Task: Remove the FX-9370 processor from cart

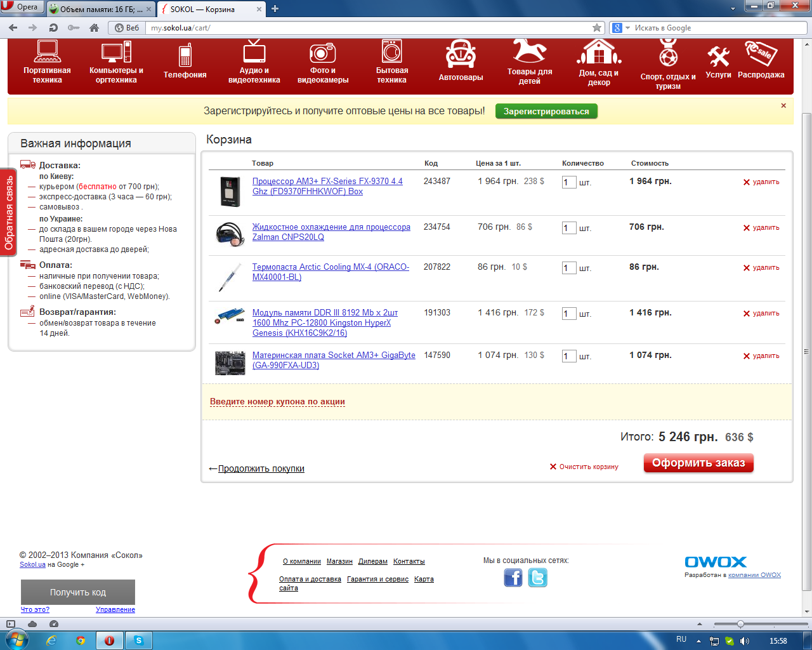Action: 761,182
